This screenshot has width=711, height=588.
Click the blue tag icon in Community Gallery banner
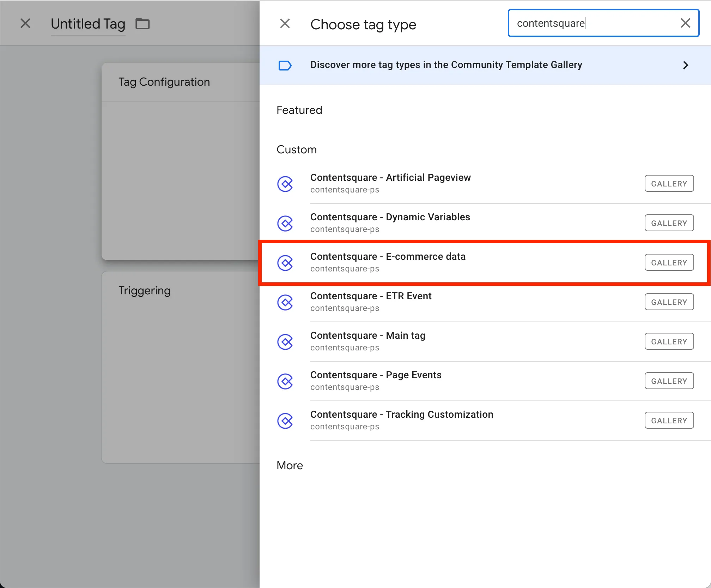[285, 65]
